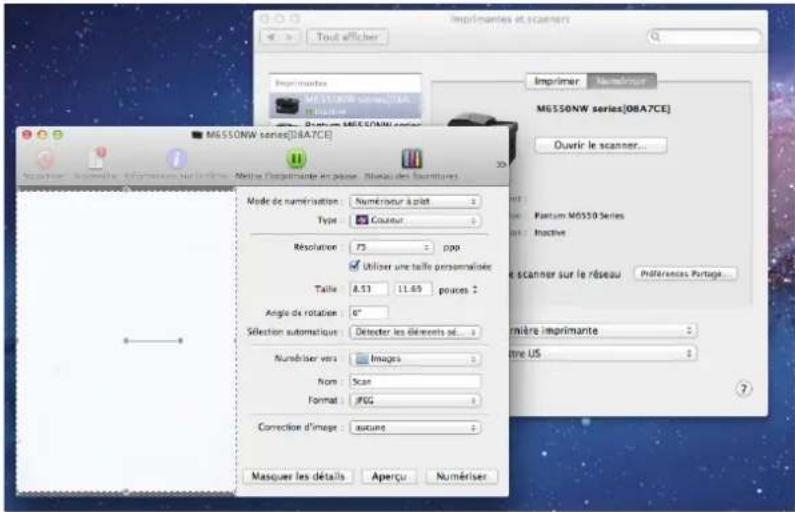This screenshot has height=512, width=795.
Task: Open the 'Lettre US' paper size dropdown
Action: [x=602, y=353]
